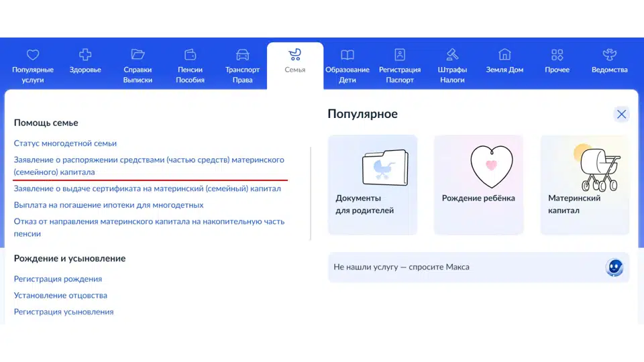Open the Земля Дом house icon

pos(504,54)
